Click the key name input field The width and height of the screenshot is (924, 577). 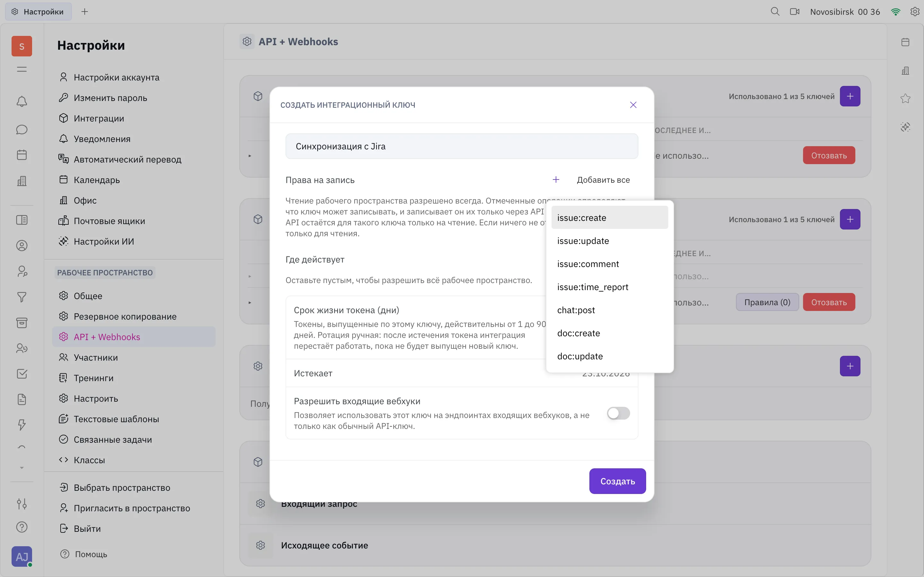click(x=462, y=146)
